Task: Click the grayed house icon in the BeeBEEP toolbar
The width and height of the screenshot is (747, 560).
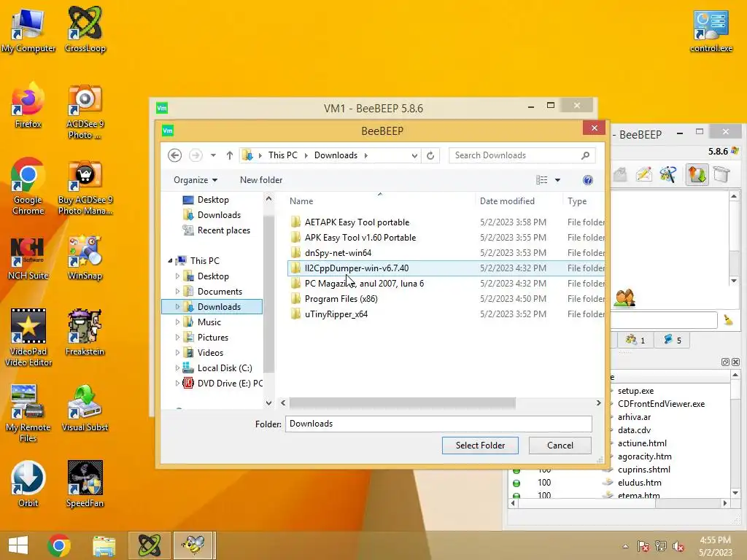Action: (x=619, y=174)
